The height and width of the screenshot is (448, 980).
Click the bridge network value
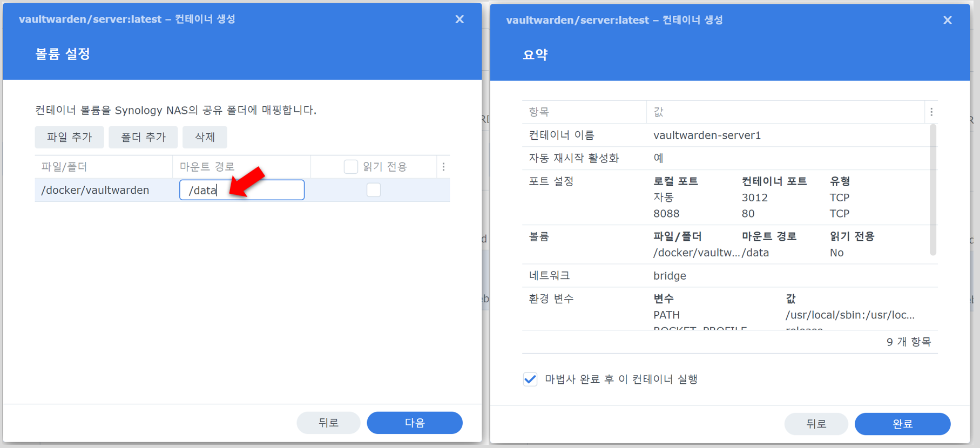click(670, 276)
